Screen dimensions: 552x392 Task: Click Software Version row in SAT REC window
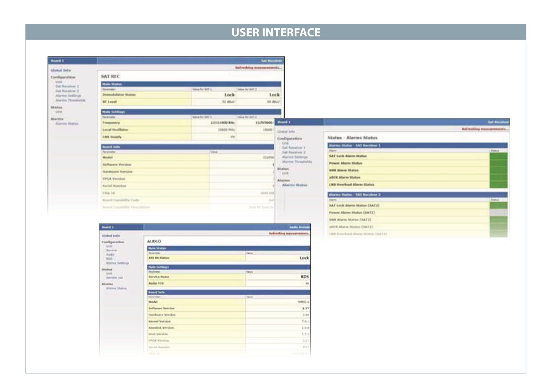tap(188, 164)
